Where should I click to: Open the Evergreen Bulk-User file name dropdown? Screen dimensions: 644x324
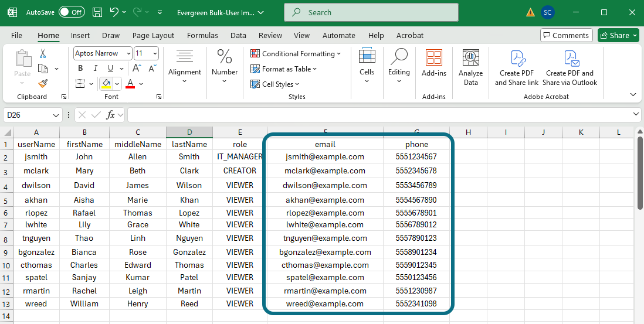coord(221,13)
